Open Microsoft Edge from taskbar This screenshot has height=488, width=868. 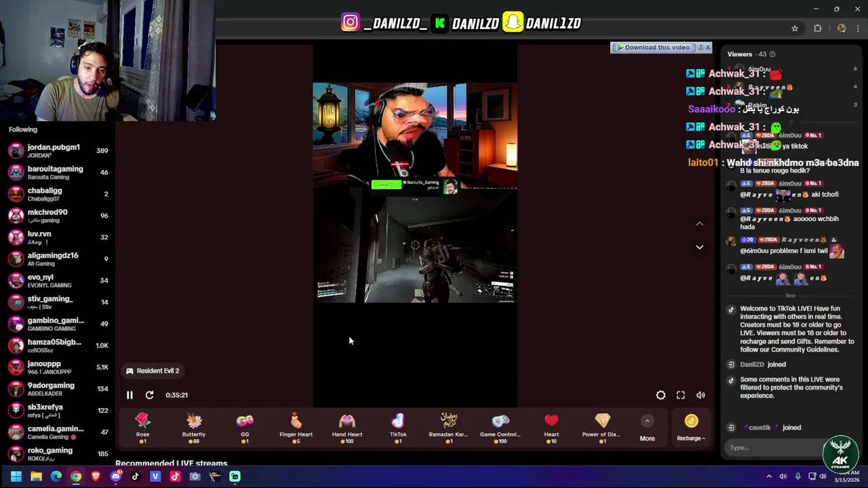(x=56, y=476)
